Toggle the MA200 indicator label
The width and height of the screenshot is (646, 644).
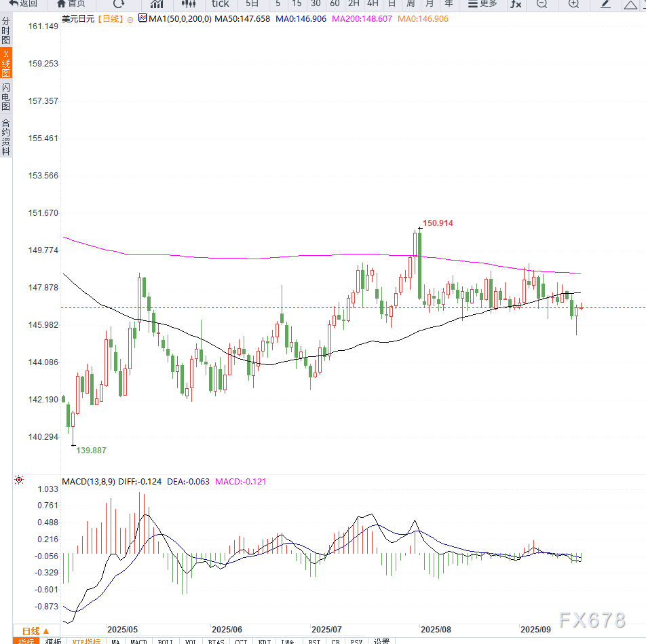click(362, 19)
